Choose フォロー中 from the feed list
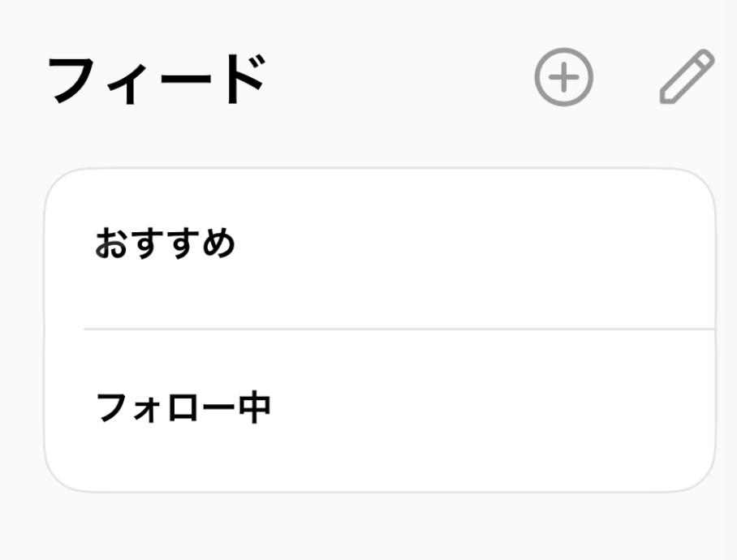 (380, 410)
